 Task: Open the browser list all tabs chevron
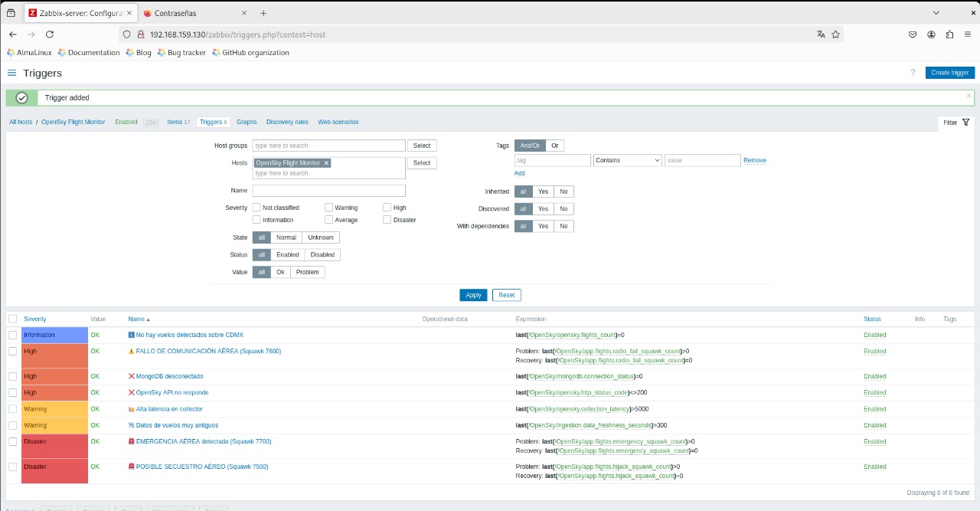coord(936,13)
